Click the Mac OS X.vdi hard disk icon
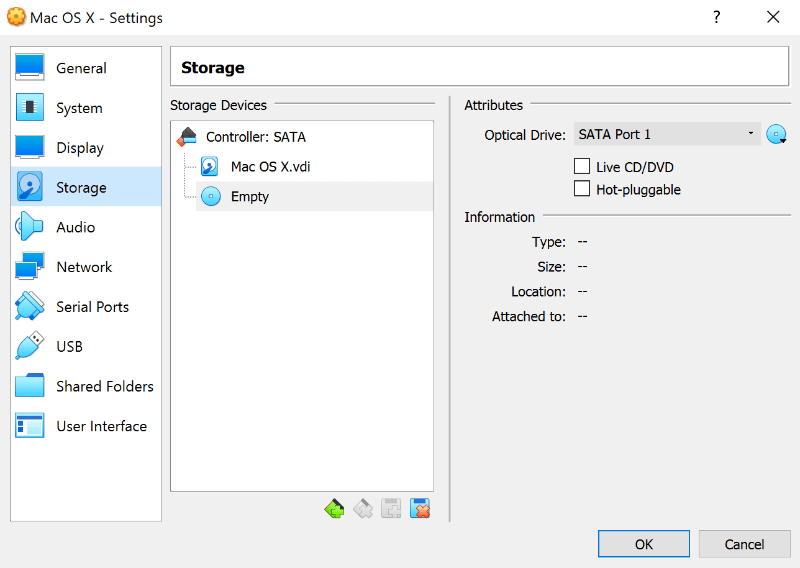Image resolution: width=800 pixels, height=568 pixels. click(x=210, y=167)
